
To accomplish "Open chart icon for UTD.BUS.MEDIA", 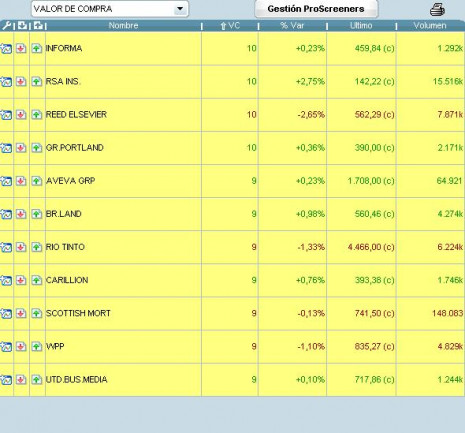I will point(6,380).
